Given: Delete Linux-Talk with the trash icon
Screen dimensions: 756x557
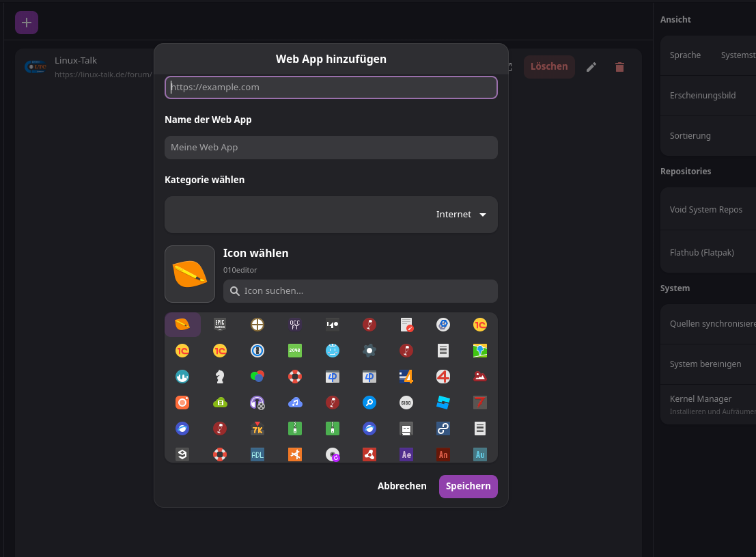Looking at the screenshot, I should 619,67.
